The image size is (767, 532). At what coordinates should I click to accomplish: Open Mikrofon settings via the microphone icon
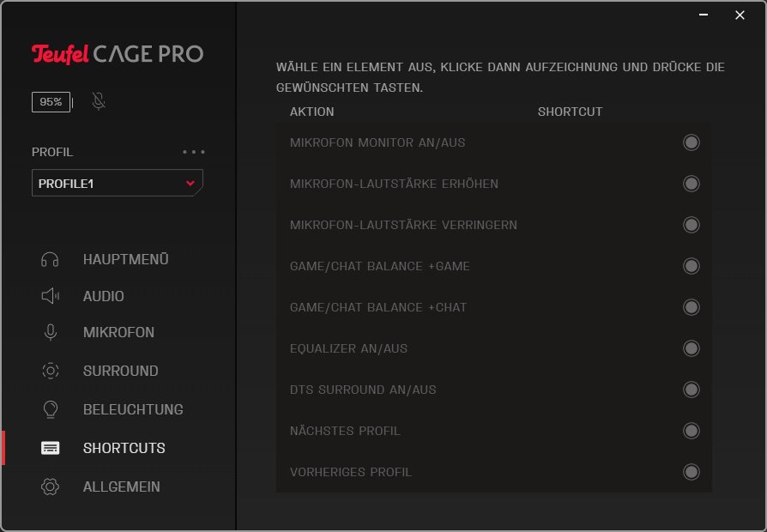click(x=50, y=332)
